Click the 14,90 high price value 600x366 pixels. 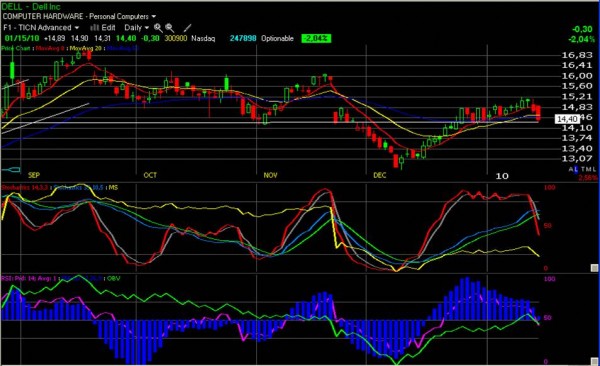pos(79,38)
